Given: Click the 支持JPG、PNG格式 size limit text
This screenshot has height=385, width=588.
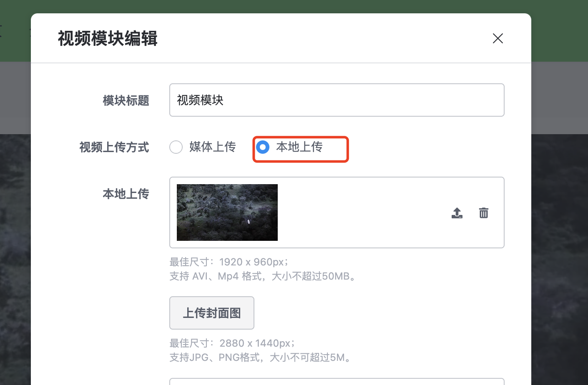Looking at the screenshot, I should pyautogui.click(x=261, y=357).
